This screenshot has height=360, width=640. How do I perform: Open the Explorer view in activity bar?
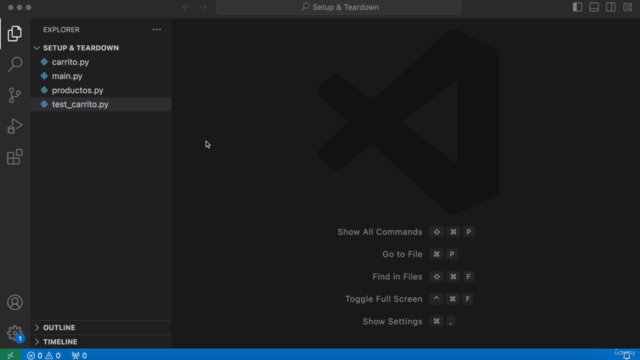[x=15, y=33]
